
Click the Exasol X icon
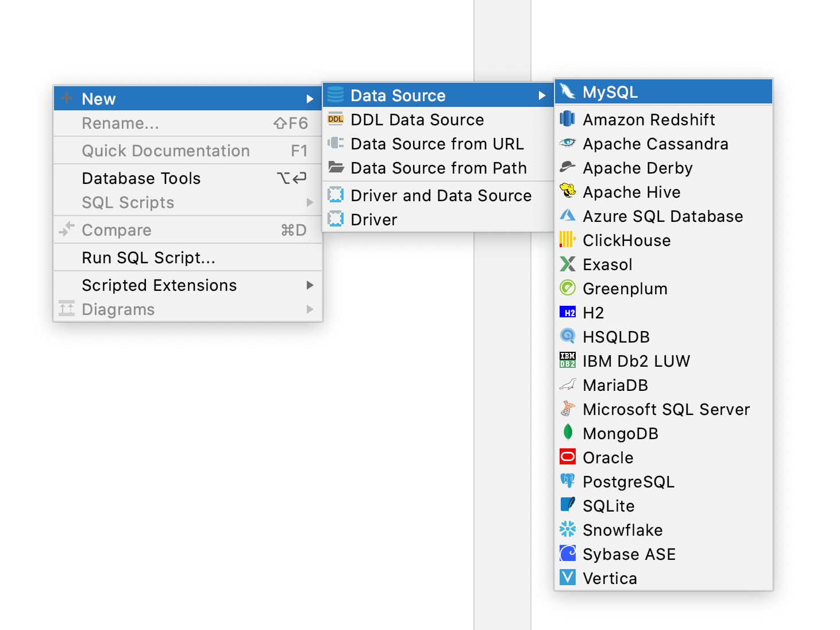[568, 264]
